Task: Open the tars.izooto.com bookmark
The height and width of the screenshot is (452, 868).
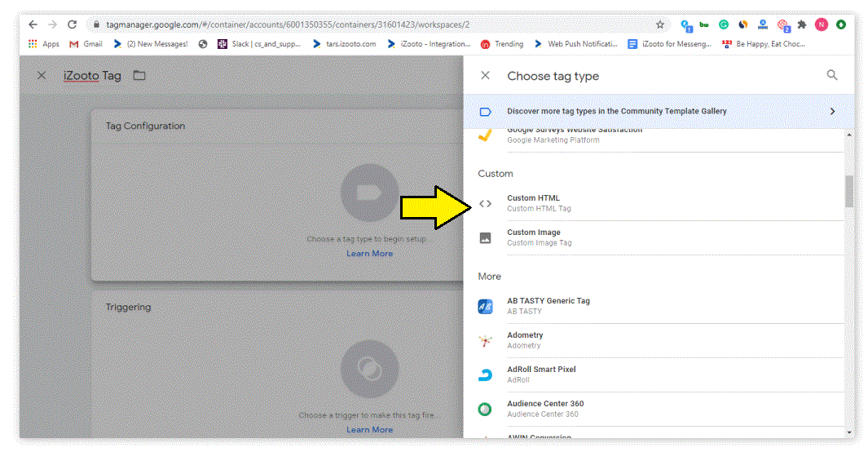Action: 344,44
